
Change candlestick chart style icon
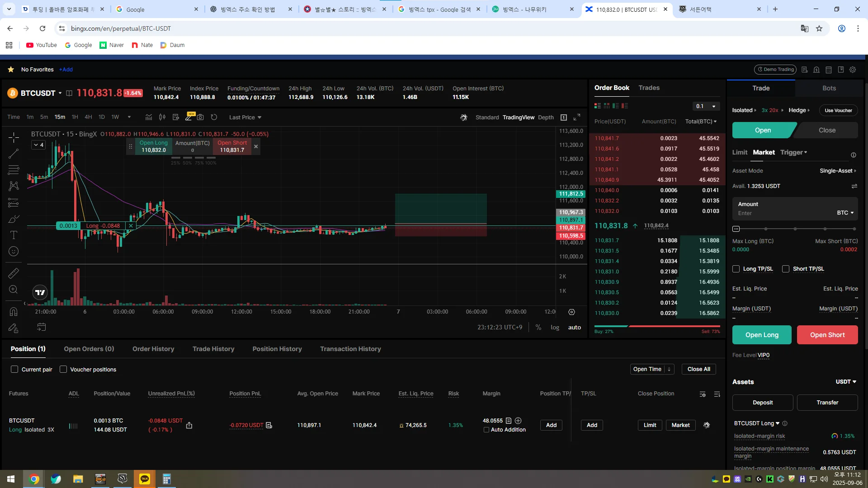pyautogui.click(x=162, y=117)
